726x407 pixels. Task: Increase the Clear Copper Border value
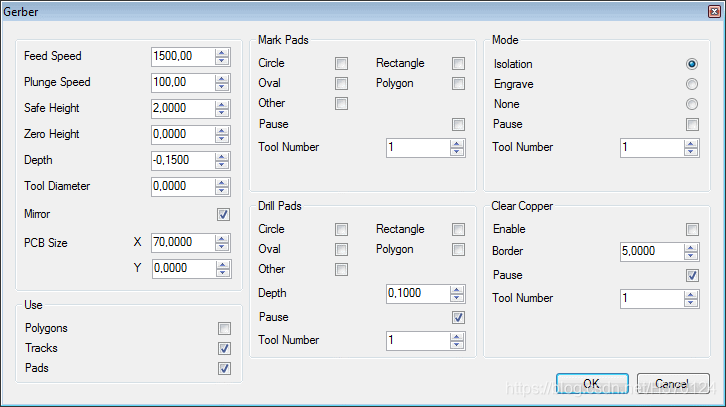(691, 248)
